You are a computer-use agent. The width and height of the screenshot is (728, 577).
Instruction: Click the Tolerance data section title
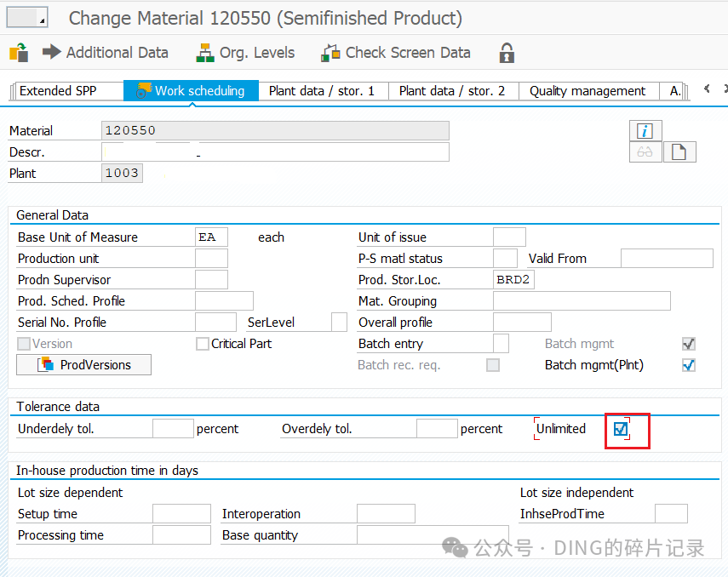pos(58,407)
